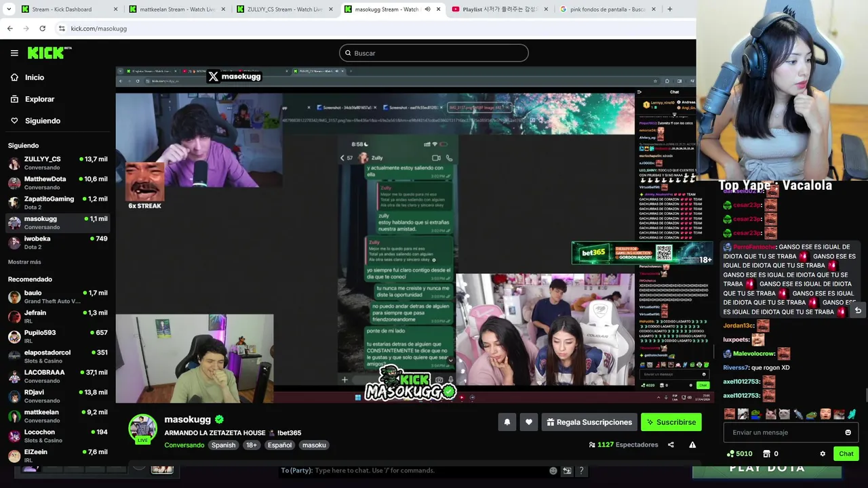Insert the white cat emote in chat
This screenshot has width=868, height=488.
(784, 414)
